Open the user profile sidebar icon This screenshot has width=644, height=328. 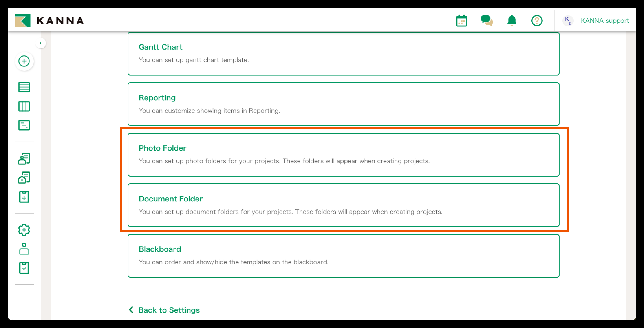pos(24,249)
